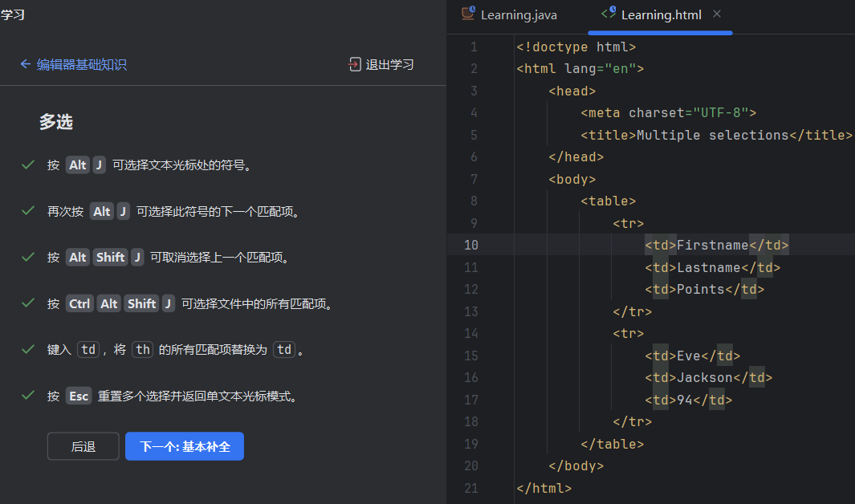The image size is (855, 504).
Task: Click the word Jackson on line 16
Action: [705, 377]
